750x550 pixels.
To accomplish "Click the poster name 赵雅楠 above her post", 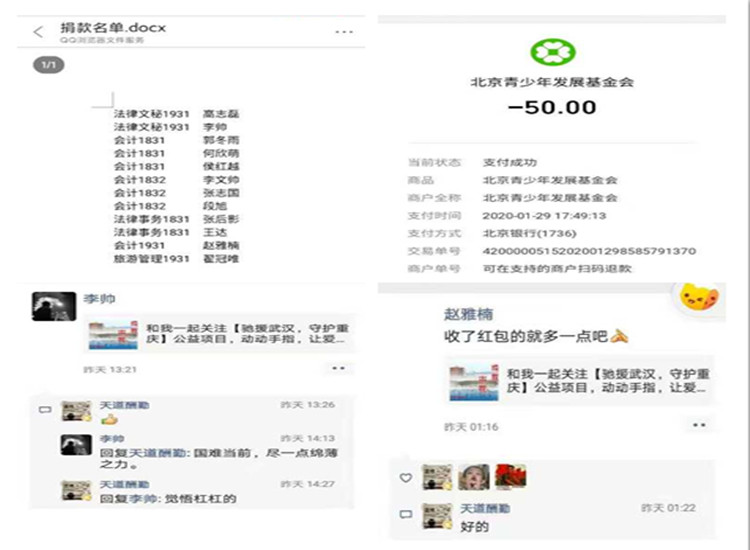I will click(468, 314).
